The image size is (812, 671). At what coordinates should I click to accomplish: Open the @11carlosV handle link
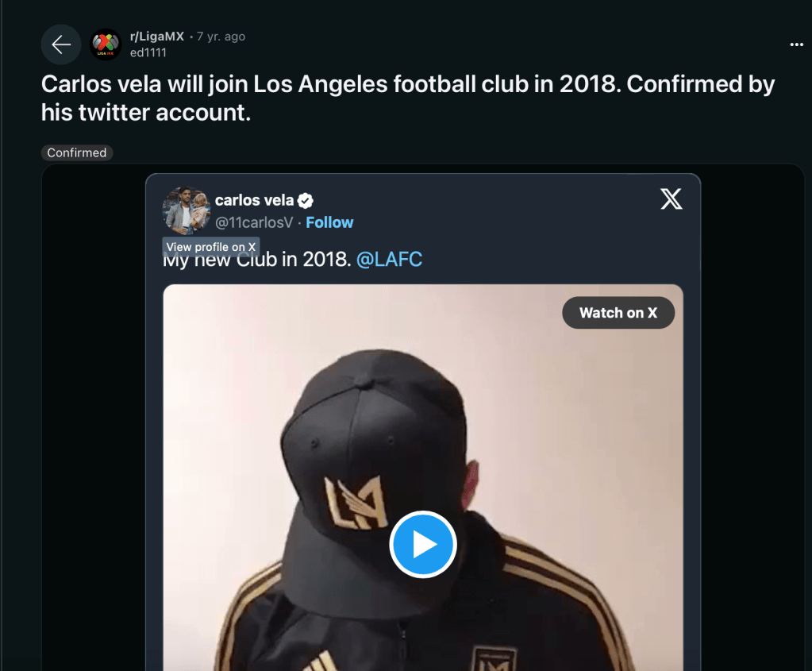pos(255,222)
